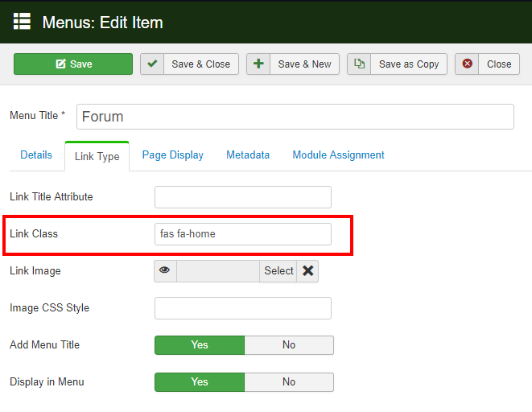Viewport: 532px width, 412px height.
Task: Open the Page Display tab
Action: pyautogui.click(x=172, y=155)
